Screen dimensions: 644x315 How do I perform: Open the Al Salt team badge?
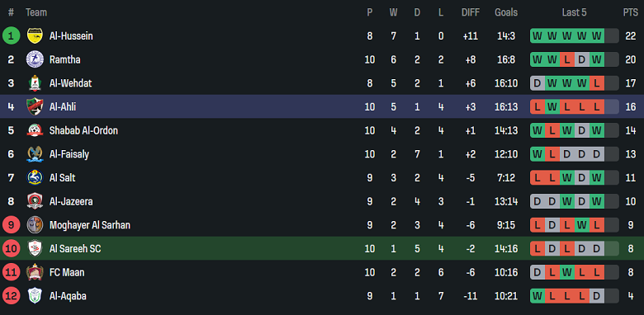(35, 177)
